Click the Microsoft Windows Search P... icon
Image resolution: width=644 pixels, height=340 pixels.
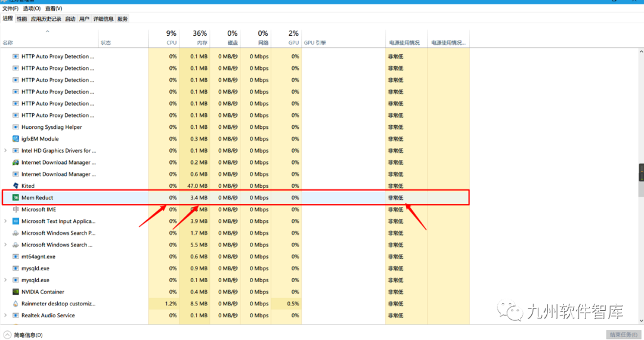point(16,233)
